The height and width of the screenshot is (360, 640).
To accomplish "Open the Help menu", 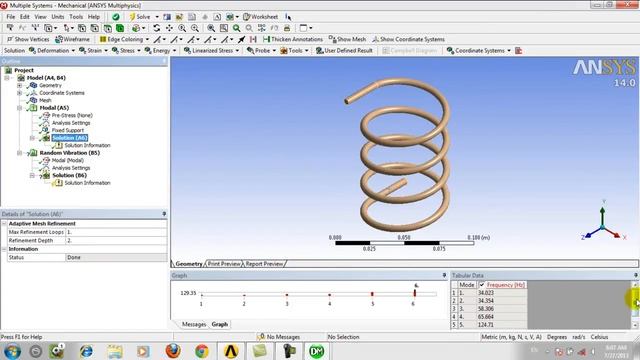I will pos(94,17).
